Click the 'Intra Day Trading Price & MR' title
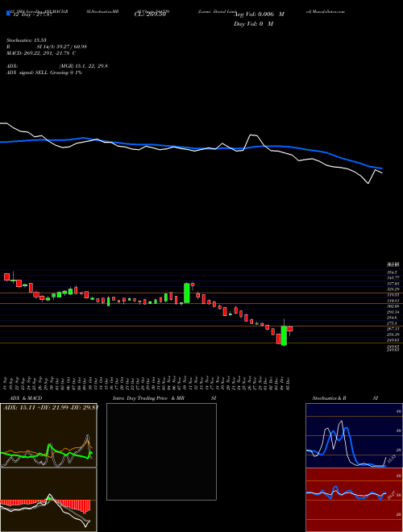403x532 pixels. click(x=148, y=398)
